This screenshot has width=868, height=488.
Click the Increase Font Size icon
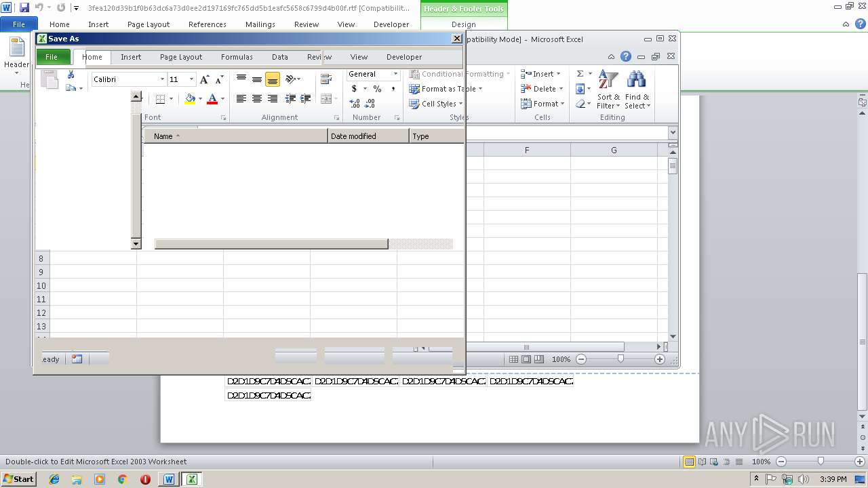205,79
